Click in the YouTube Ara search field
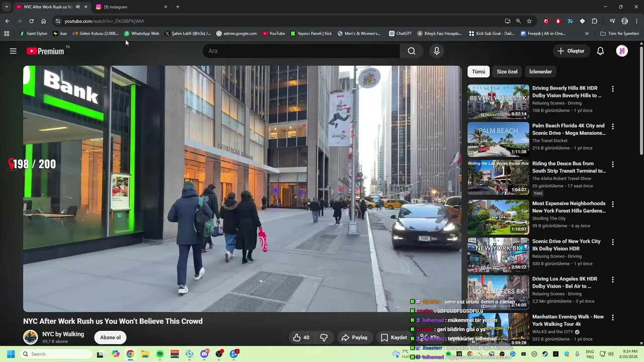This screenshot has height=362, width=644. [x=301, y=51]
